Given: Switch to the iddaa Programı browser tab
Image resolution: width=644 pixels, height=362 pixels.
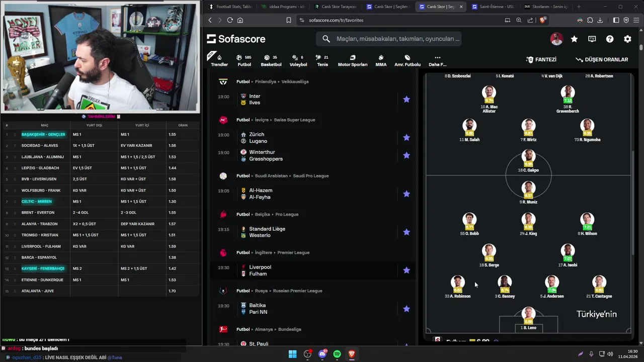Looking at the screenshot, I should coord(283,7).
